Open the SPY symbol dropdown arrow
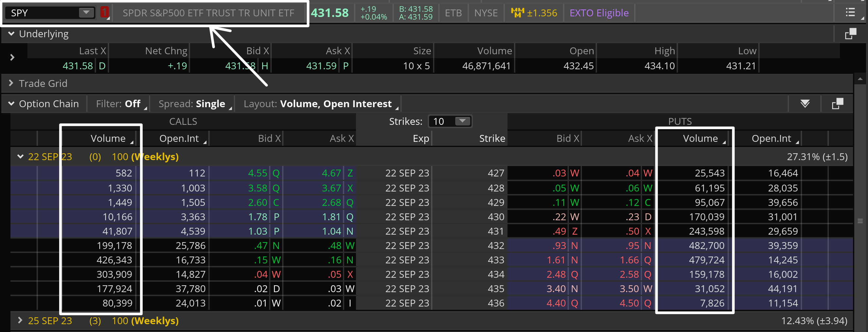 point(87,13)
